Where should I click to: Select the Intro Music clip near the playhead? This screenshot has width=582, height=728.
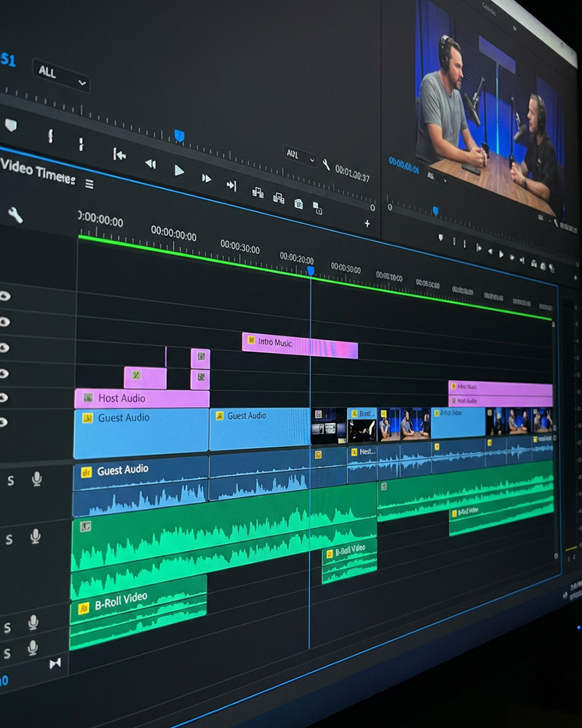coord(298,344)
